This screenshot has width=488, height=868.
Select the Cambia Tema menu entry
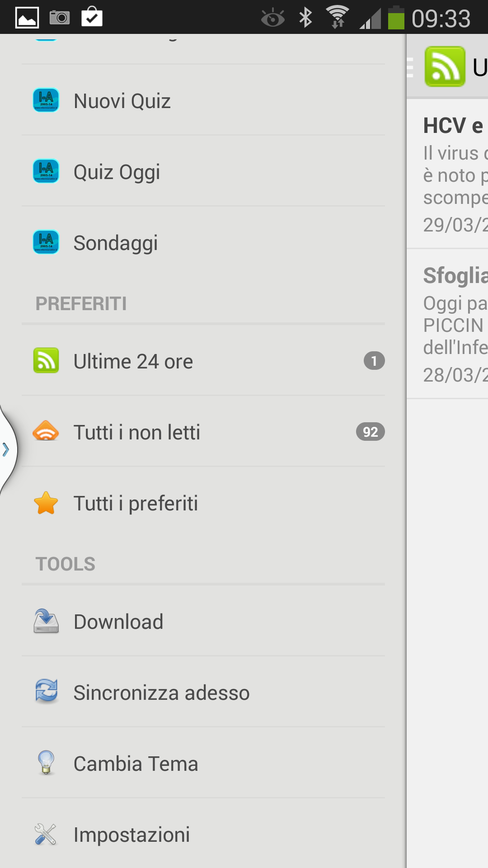203,763
